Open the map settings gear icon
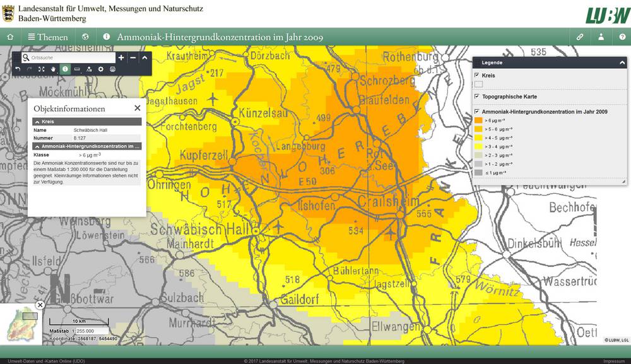 click(x=100, y=69)
